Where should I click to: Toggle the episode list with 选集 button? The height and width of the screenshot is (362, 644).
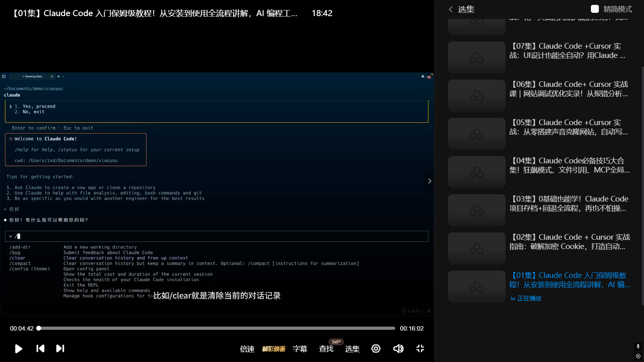(352, 349)
